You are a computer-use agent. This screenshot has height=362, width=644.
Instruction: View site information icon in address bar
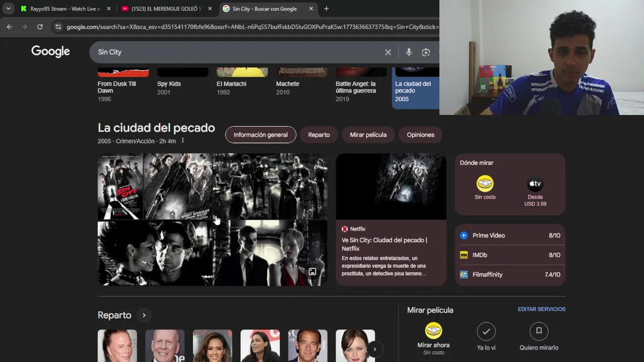click(x=58, y=27)
